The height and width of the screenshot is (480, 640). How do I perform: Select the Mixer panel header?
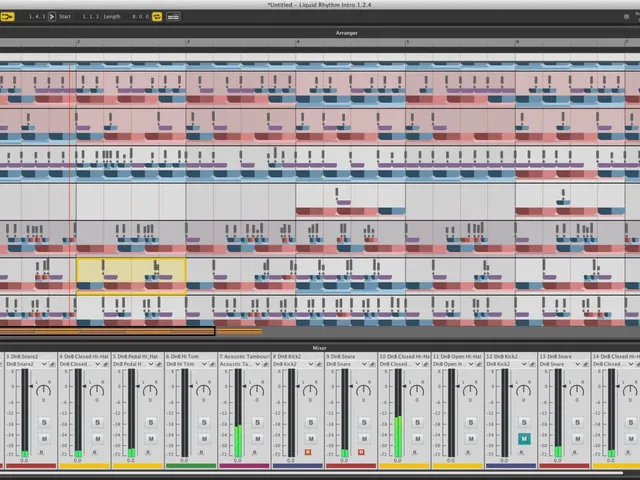click(x=320, y=348)
